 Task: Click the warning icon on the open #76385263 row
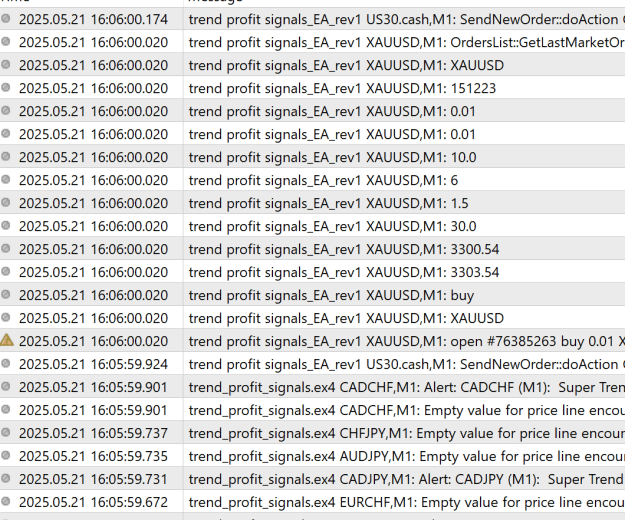click(6, 340)
